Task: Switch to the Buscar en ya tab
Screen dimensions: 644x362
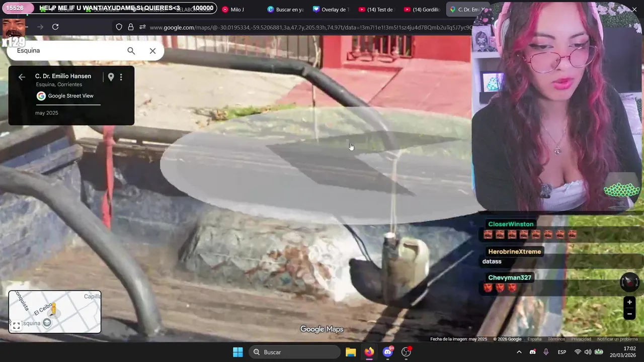Action: pyautogui.click(x=285, y=10)
